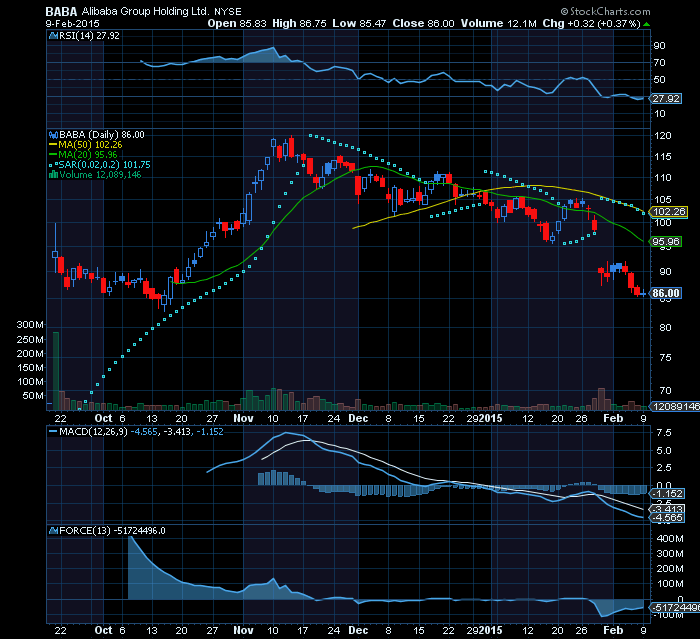Click the Low 85.47 value in header
The height and width of the screenshot is (639, 700).
coord(359,24)
